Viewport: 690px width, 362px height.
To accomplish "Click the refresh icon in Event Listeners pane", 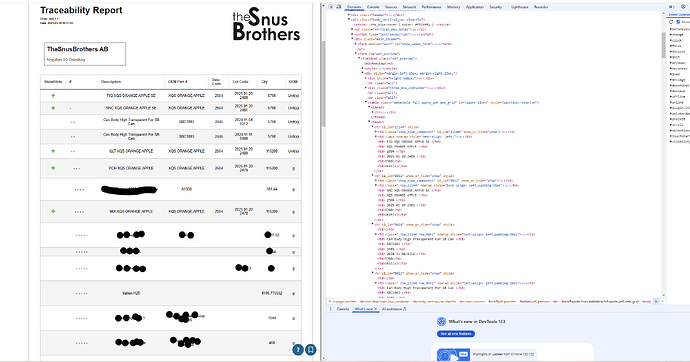I will [x=671, y=22].
